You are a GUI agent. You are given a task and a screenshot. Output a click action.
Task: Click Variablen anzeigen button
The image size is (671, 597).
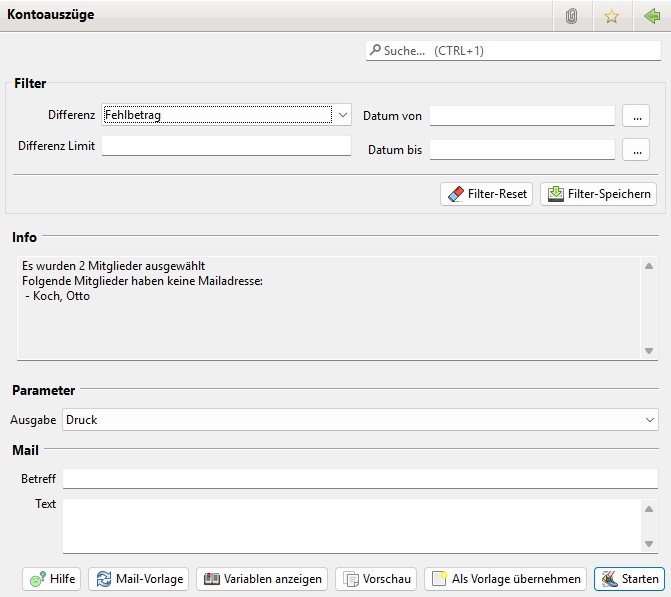[262, 579]
